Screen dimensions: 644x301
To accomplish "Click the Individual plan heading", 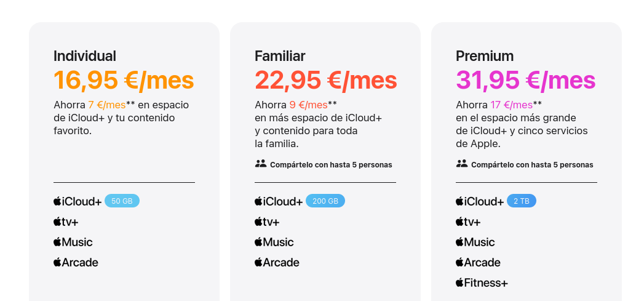I will point(85,56).
